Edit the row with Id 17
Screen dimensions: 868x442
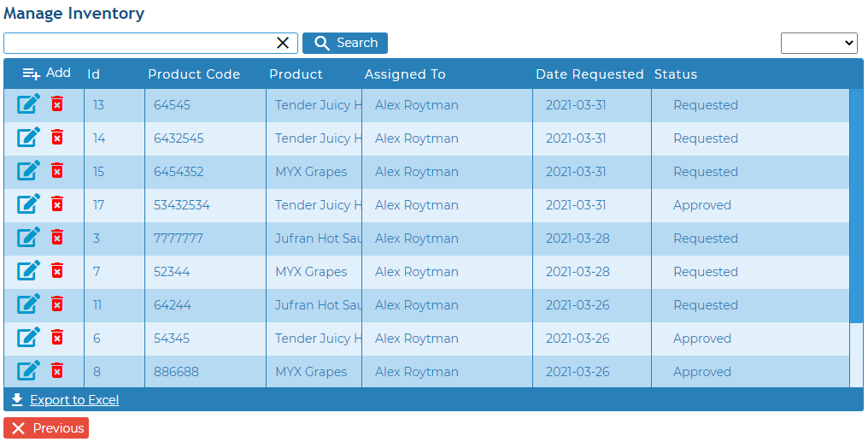[x=29, y=203]
